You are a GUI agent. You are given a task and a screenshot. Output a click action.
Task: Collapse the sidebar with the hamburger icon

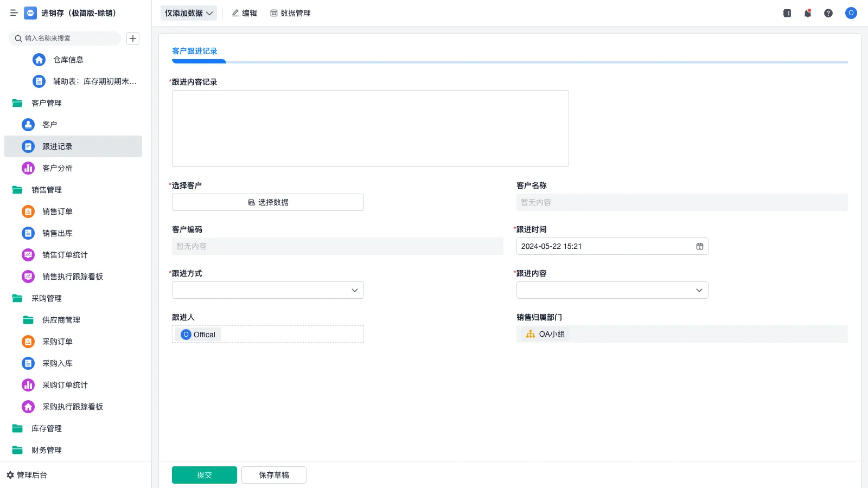coord(14,13)
